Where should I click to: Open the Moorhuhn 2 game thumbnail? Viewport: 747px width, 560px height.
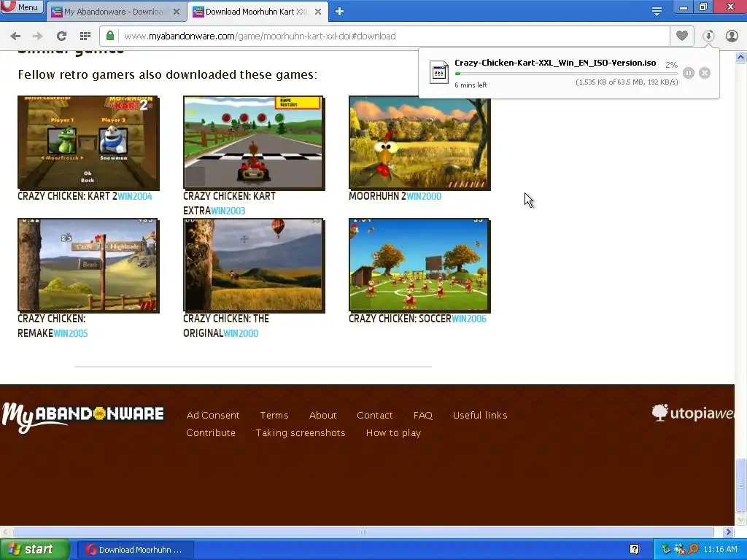(419, 143)
